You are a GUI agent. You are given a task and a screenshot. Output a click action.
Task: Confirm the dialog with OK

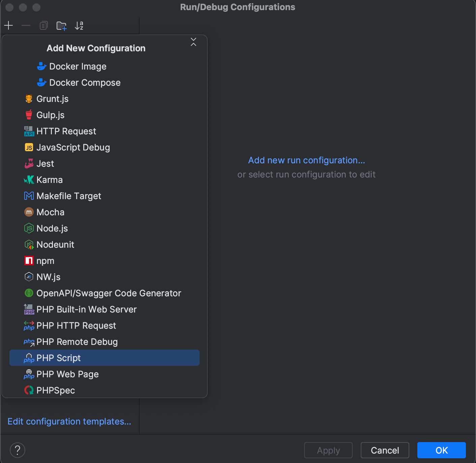point(441,450)
